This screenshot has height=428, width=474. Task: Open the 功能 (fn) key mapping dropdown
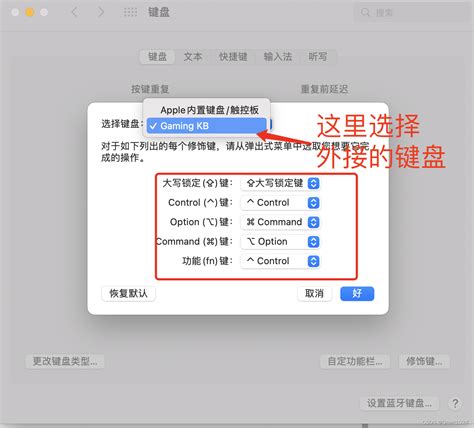(x=280, y=261)
